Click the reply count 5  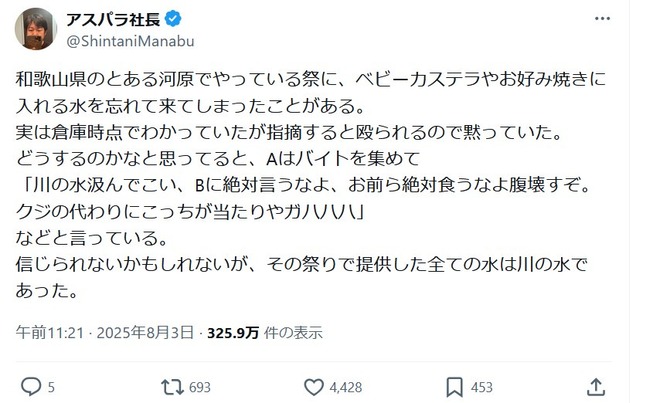coord(51,387)
